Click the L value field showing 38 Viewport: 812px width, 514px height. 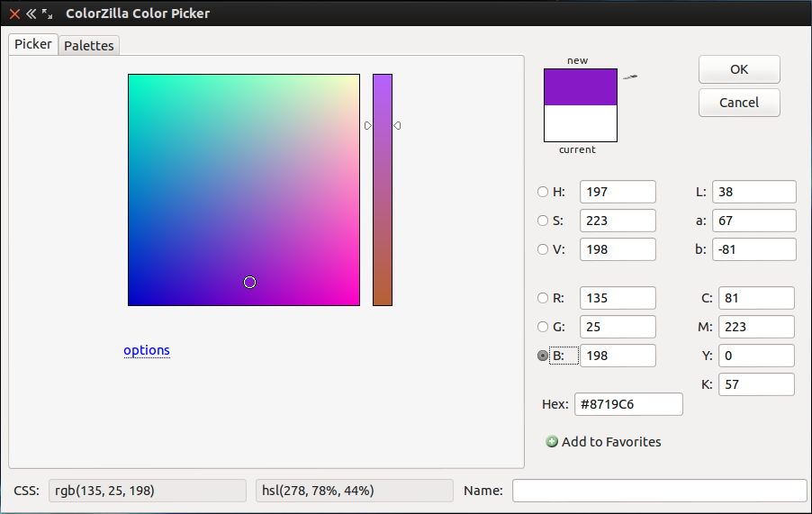coord(754,192)
